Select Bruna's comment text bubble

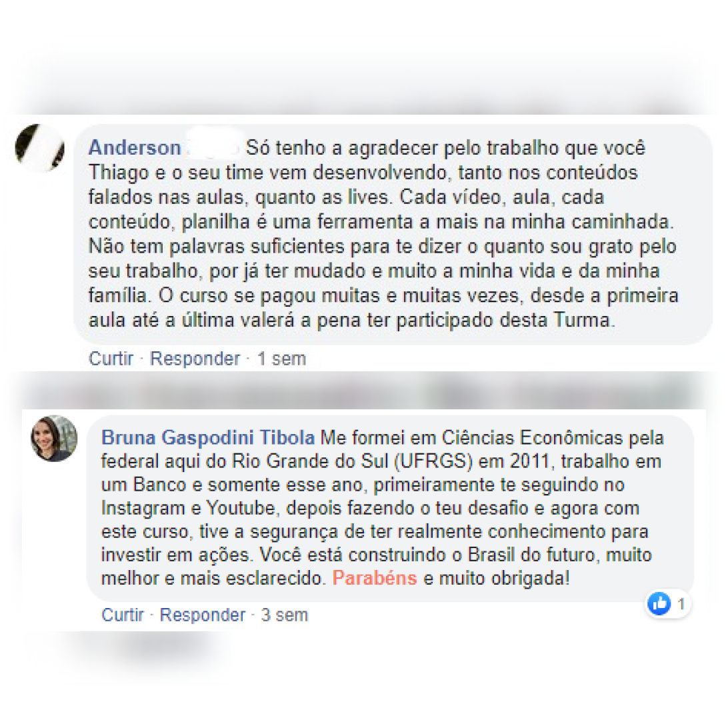point(390,508)
